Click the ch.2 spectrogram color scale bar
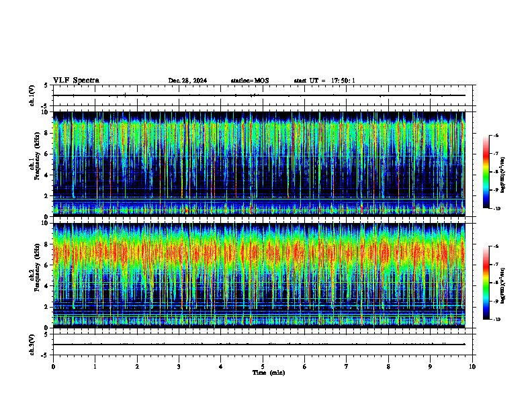This screenshot has height=411, width=532. (486, 283)
